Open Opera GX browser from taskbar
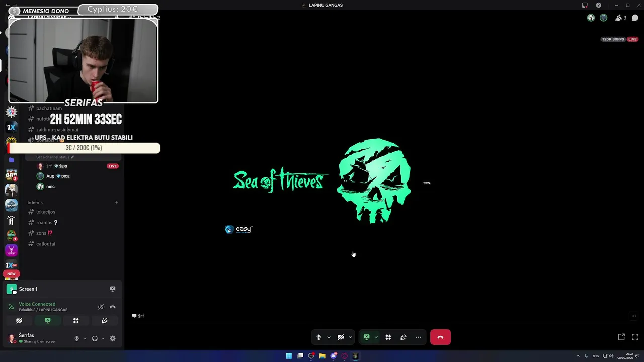Viewport: 644px width, 362px height. pos(344,356)
